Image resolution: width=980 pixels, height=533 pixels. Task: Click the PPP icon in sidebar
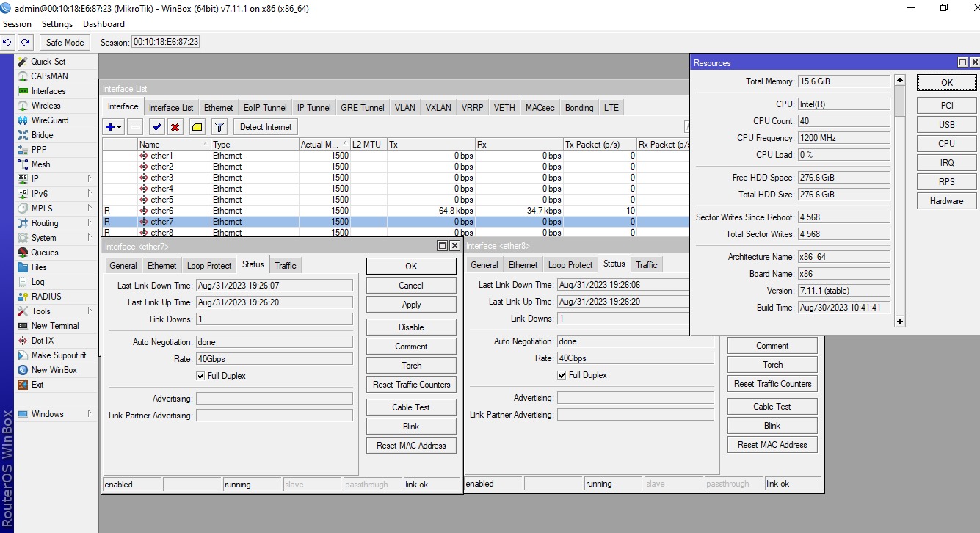click(x=23, y=150)
